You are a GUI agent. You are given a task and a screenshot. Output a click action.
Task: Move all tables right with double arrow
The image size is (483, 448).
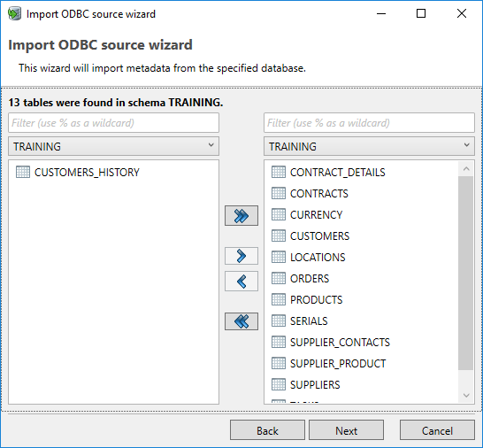tap(241, 215)
